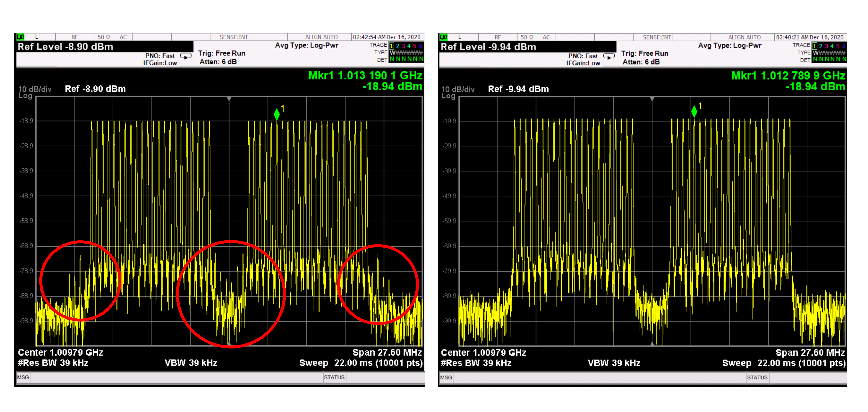Image resolution: width=868 pixels, height=412 pixels.
Task: Select trace 2 in left TRACE indicator
Action: point(398,46)
